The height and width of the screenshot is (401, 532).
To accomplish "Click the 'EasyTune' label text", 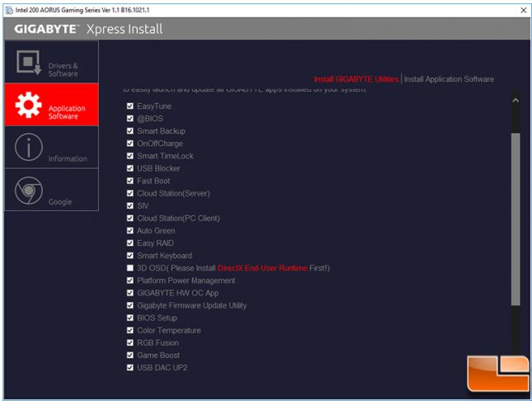I will (x=154, y=106).
